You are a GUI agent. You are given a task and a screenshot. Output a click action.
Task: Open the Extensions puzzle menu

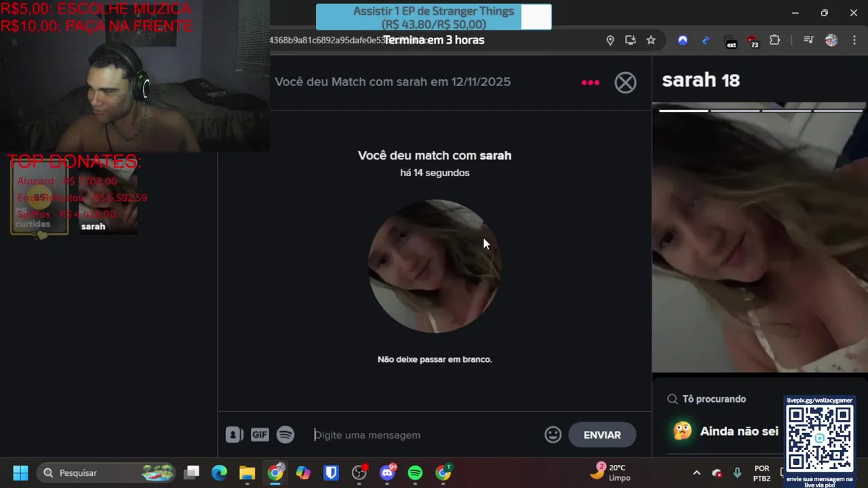click(x=775, y=41)
